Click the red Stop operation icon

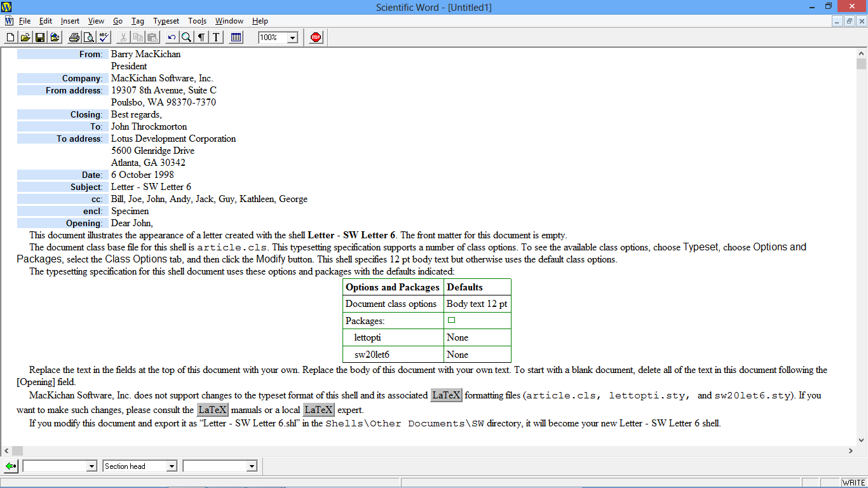(316, 37)
